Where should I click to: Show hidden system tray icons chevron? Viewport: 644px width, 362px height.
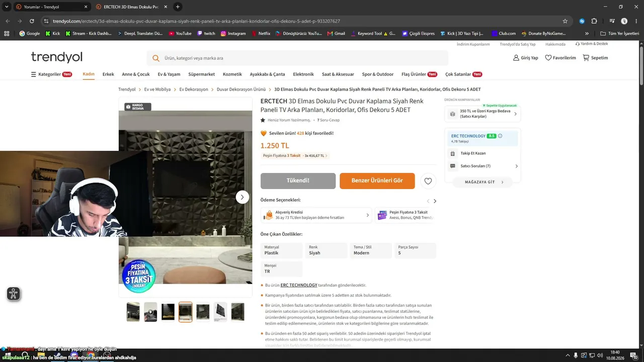click(568, 355)
